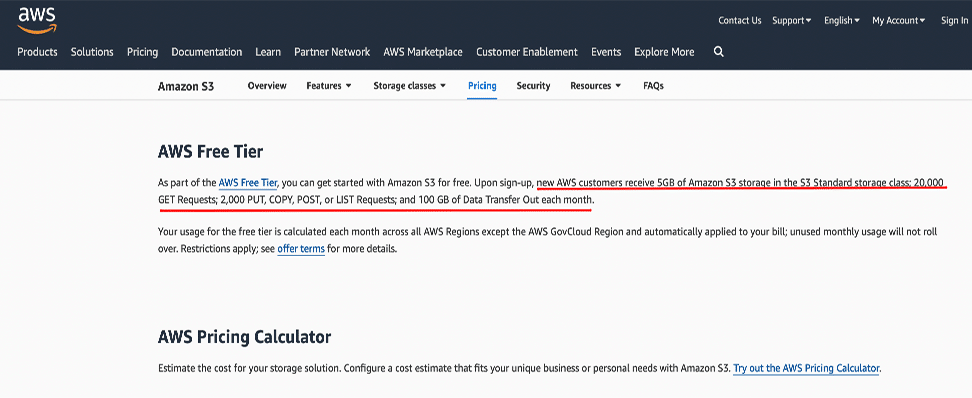This screenshot has height=398, width=972.
Task: Expand the My Account dropdown
Action: [x=898, y=20]
